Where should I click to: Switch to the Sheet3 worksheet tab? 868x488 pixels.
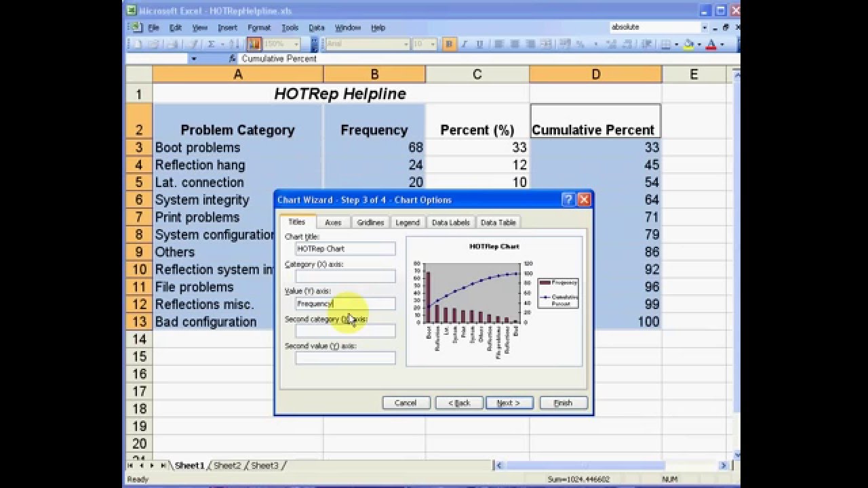(264, 466)
